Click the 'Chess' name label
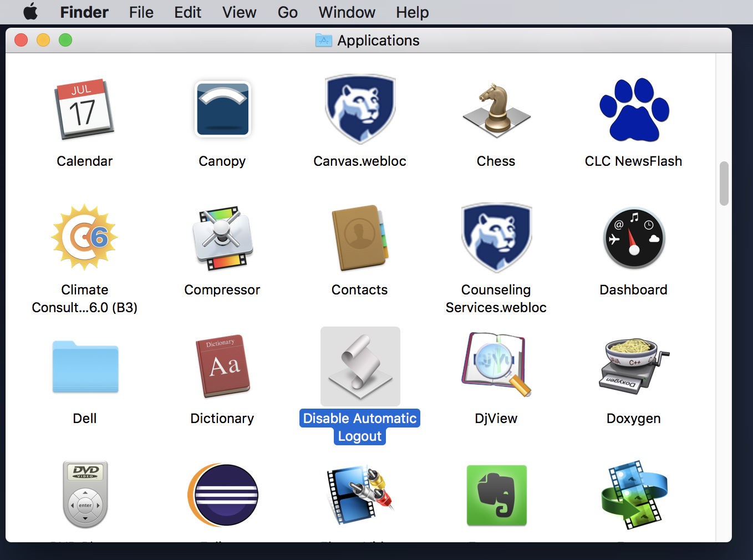Viewport: 753px width, 560px height. tap(496, 161)
